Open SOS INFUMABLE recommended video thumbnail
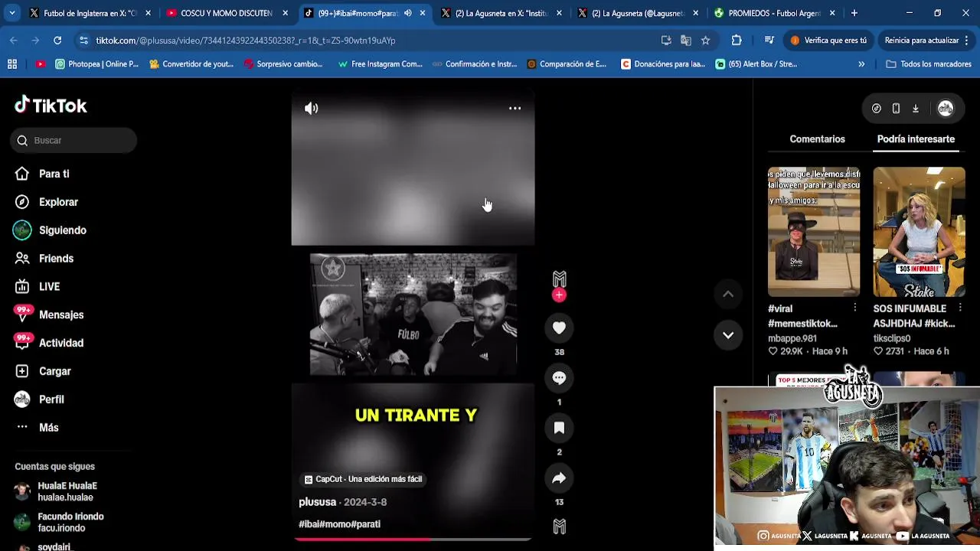This screenshot has height=551, width=980. click(919, 232)
